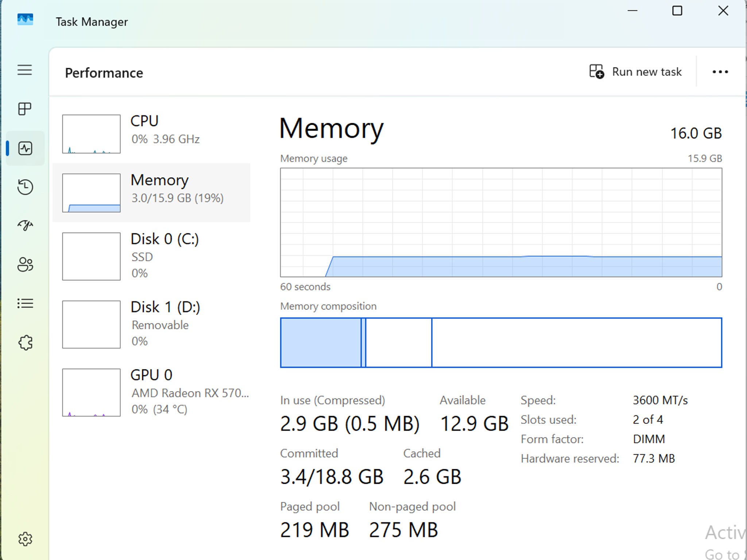Click the DIMM form factor value
This screenshot has width=747, height=560.
pyautogui.click(x=649, y=439)
